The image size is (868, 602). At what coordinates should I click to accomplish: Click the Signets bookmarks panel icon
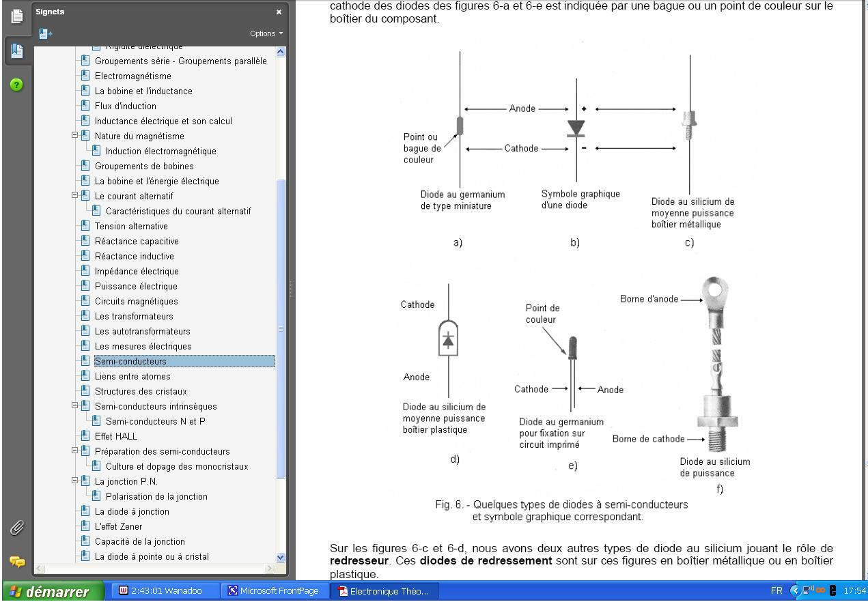pos(18,50)
